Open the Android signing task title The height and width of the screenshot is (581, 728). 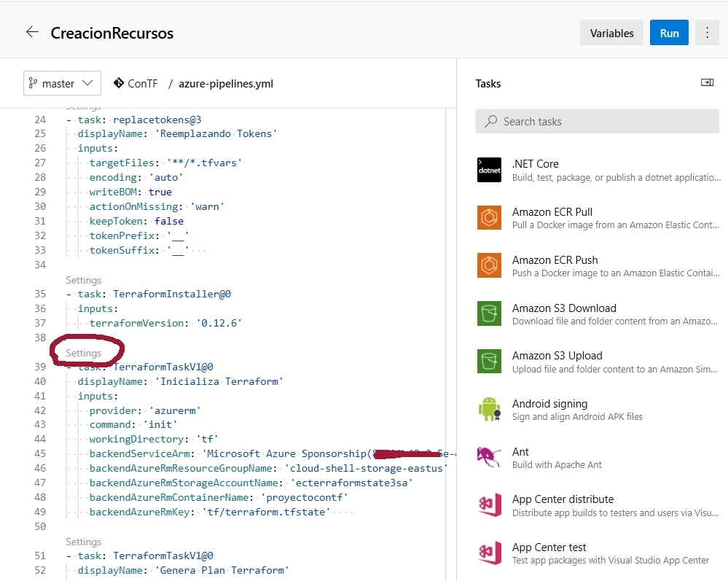(x=549, y=404)
